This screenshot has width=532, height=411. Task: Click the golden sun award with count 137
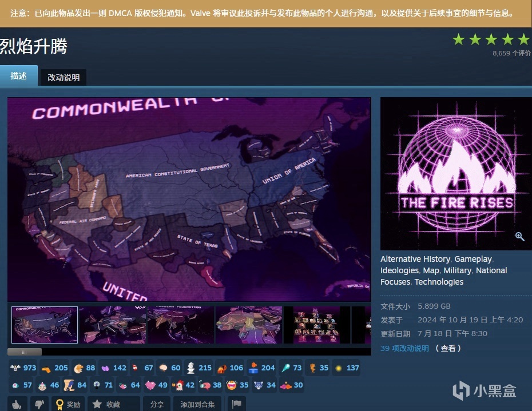[347, 368]
